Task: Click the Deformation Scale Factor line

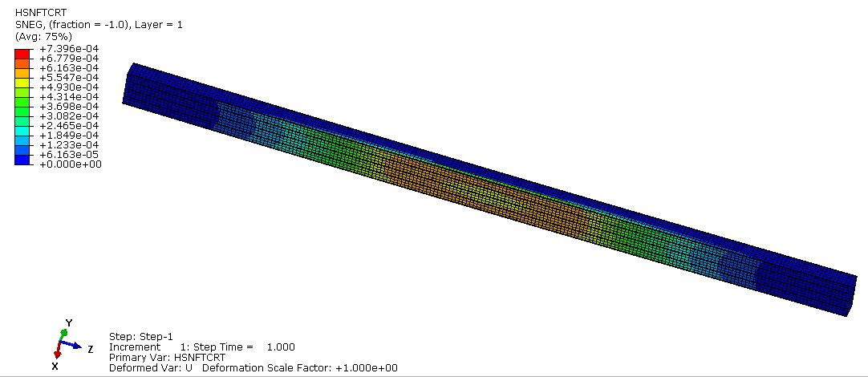Action: pyautogui.click(x=300, y=368)
